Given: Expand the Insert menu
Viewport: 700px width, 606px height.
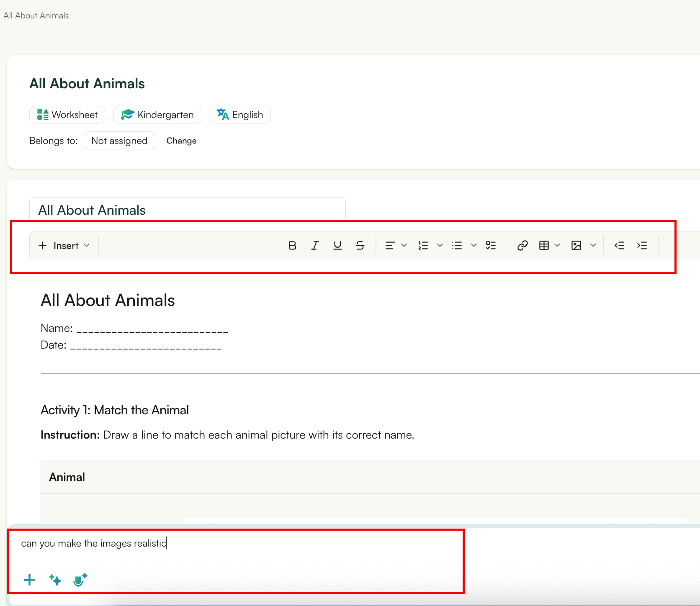Looking at the screenshot, I should (x=64, y=245).
